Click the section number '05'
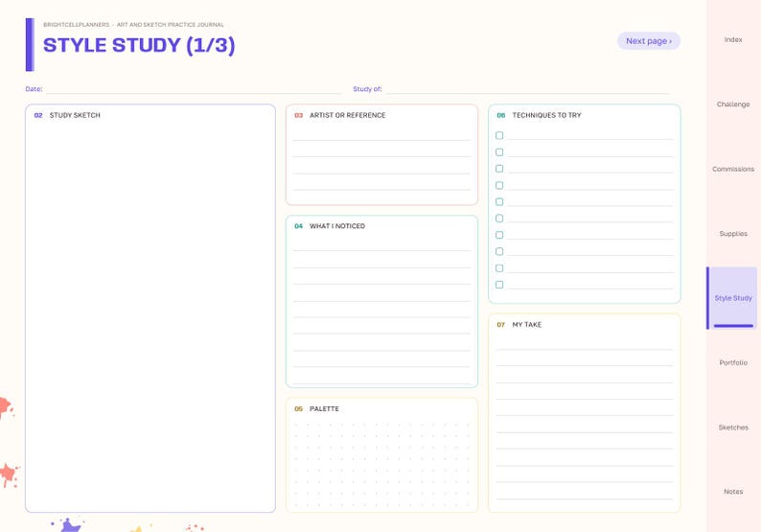Screen dimensions: 761x532 coord(298,408)
